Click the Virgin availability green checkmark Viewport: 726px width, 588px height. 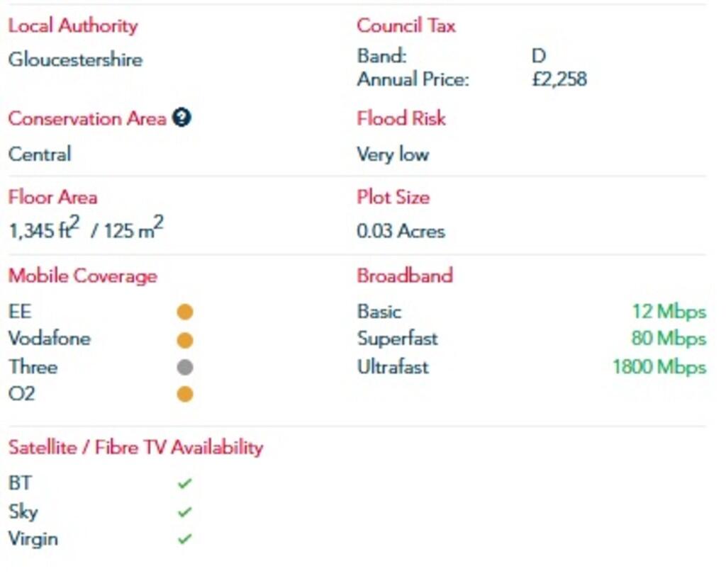pyautogui.click(x=185, y=539)
